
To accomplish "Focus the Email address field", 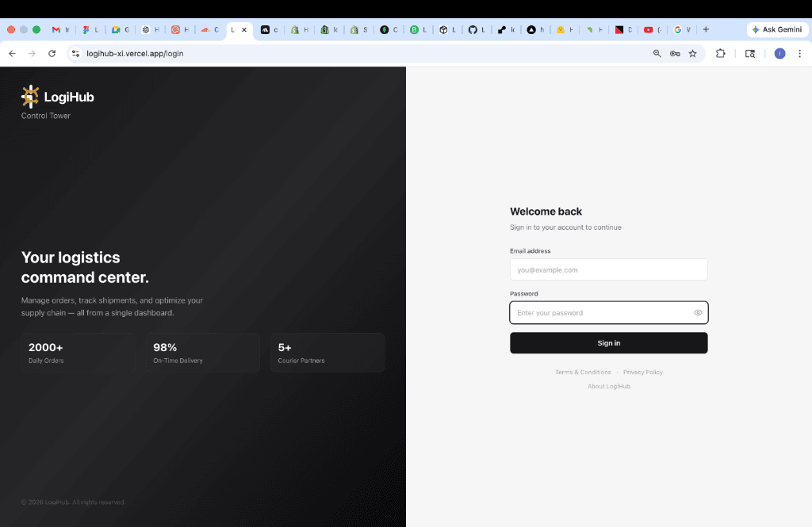I will 608,269.
